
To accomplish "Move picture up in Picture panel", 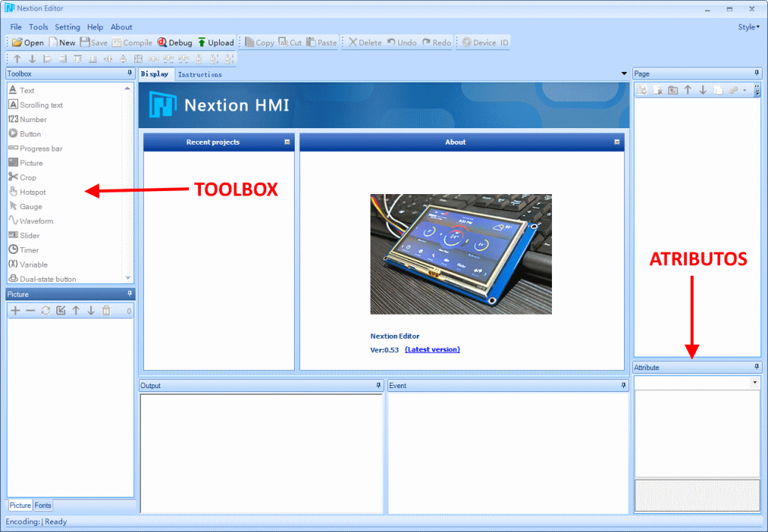I will coord(76,311).
